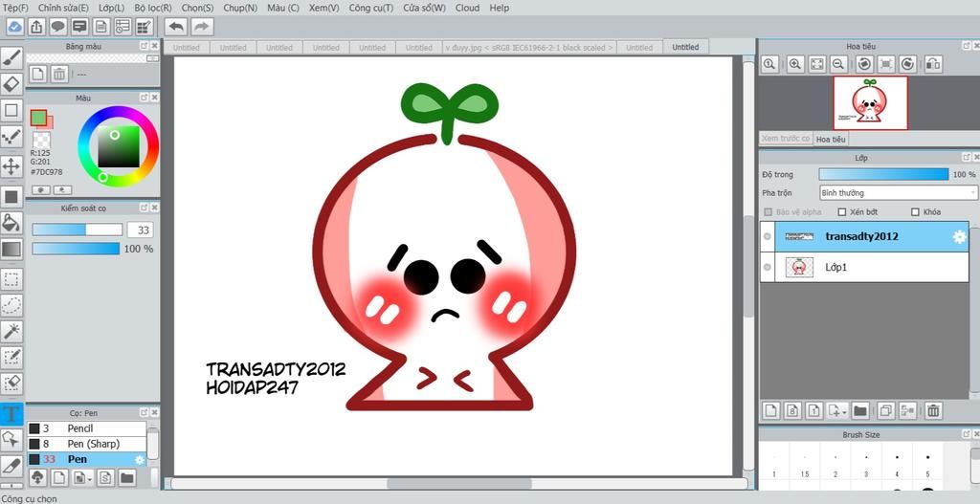
Task: Open the color palette panel menu
Action: (152, 58)
